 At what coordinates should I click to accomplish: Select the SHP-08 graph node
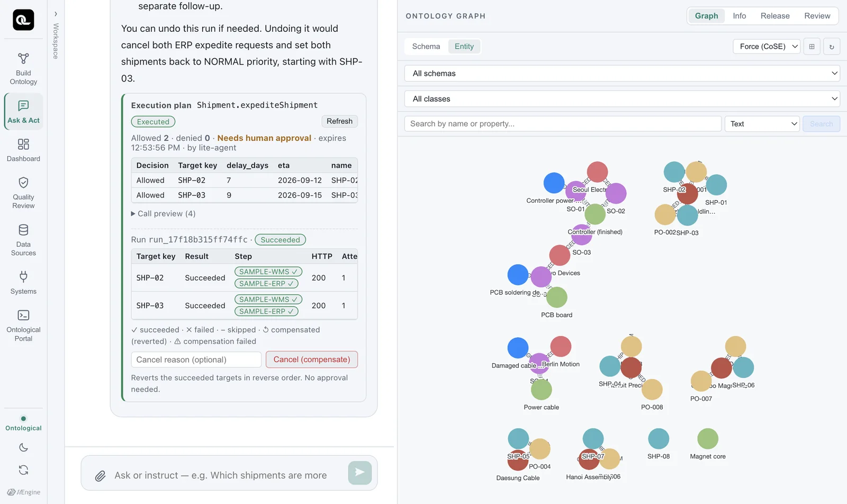(659, 439)
